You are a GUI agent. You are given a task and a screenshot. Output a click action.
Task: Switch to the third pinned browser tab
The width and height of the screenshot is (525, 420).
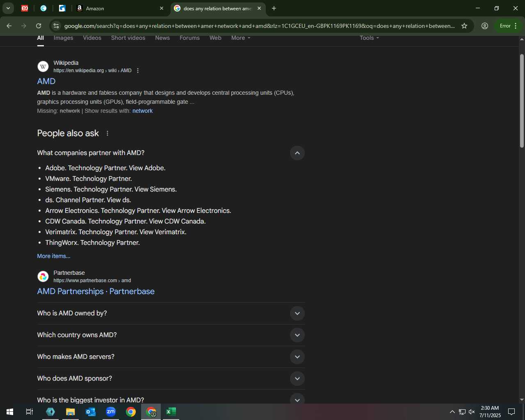pos(62,8)
